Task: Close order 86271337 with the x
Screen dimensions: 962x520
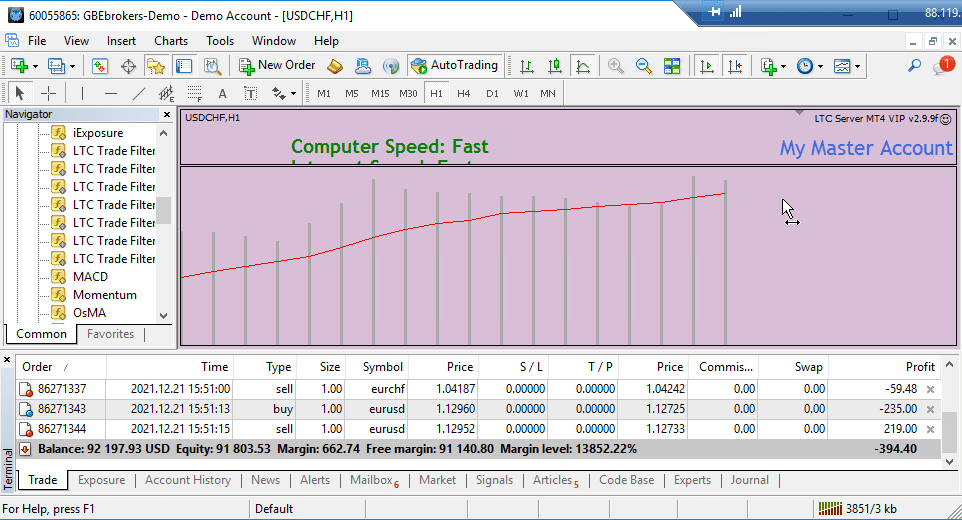Action: point(930,389)
